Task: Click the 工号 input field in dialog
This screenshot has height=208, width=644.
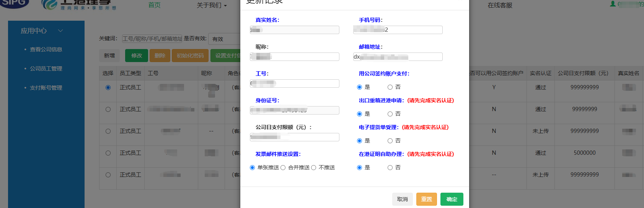Action: click(295, 84)
